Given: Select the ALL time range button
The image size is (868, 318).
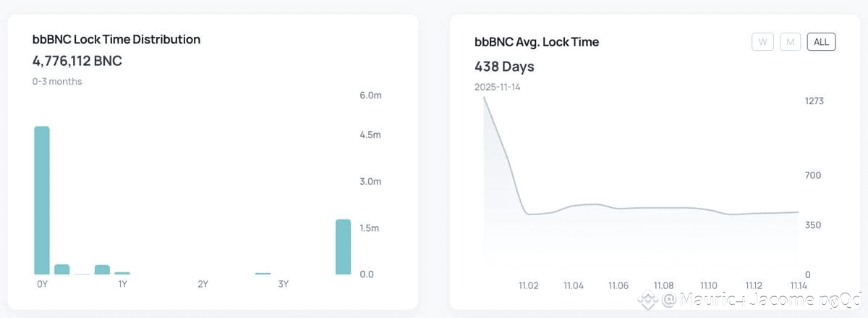Looking at the screenshot, I should coord(821,42).
